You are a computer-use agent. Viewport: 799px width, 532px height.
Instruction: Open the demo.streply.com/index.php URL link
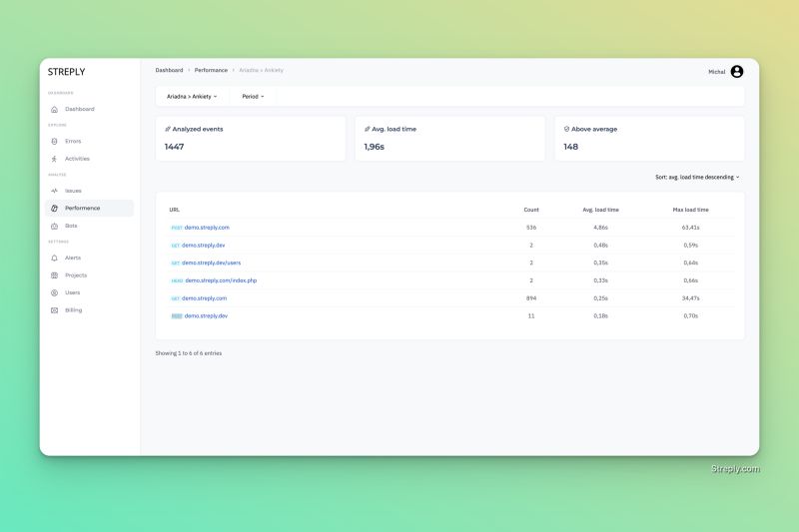pyautogui.click(x=221, y=280)
